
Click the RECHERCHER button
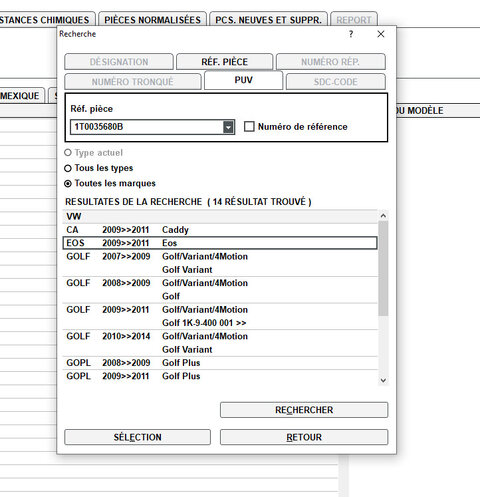(304, 410)
